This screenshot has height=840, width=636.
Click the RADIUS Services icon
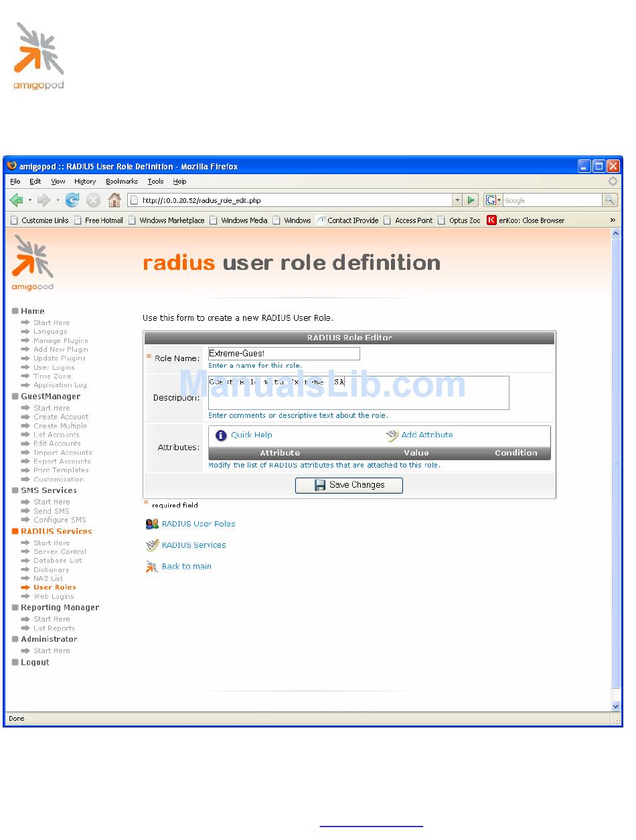point(152,545)
